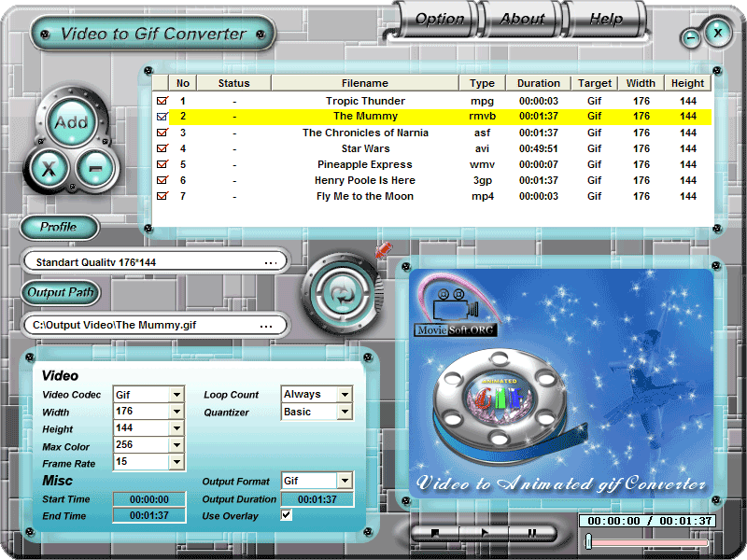
Task: Click the round Add button
Action: click(x=72, y=122)
